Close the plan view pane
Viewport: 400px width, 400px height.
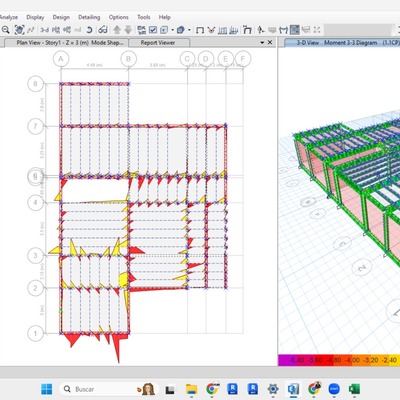(x=270, y=43)
